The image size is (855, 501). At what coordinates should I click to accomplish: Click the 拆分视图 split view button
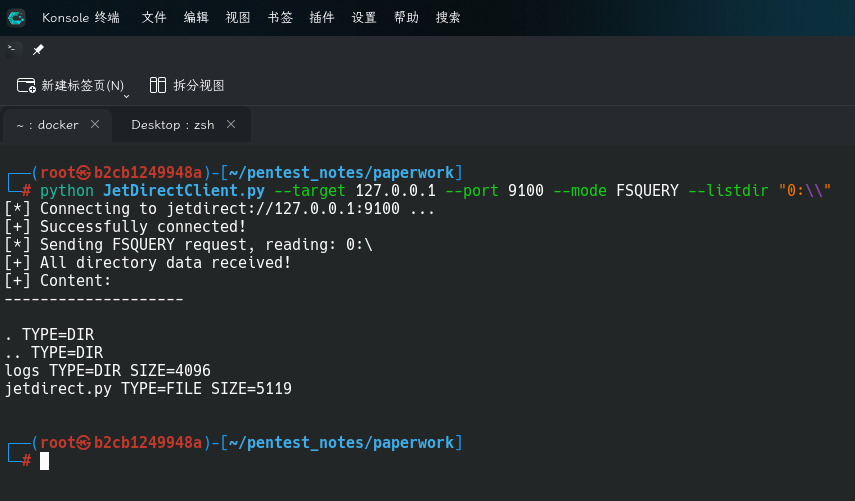pyautogui.click(x=187, y=86)
